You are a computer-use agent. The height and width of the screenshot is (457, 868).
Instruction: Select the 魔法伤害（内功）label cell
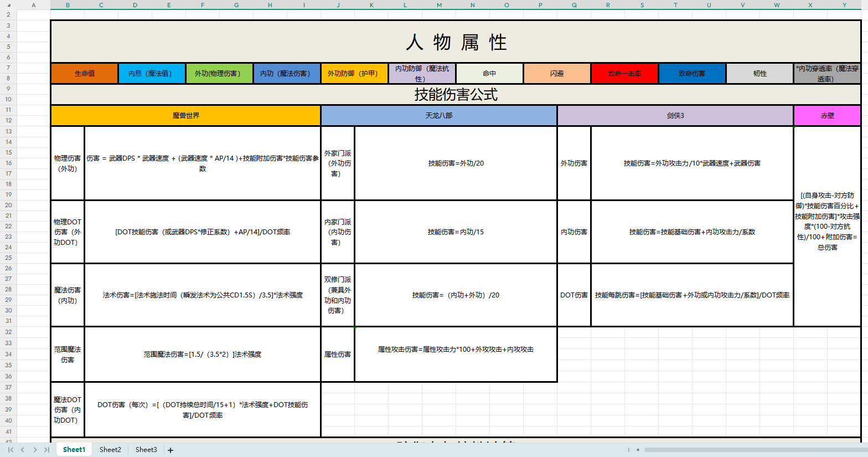pyautogui.click(x=68, y=295)
